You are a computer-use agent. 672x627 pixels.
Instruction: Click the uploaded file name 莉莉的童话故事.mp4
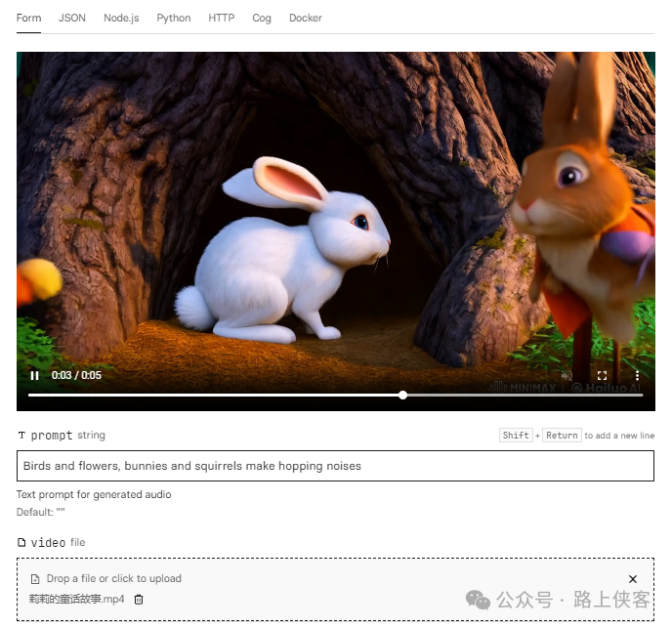coord(77,599)
